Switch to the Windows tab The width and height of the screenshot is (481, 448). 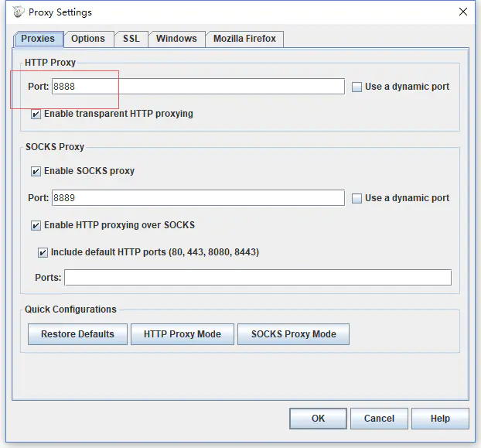pos(176,39)
